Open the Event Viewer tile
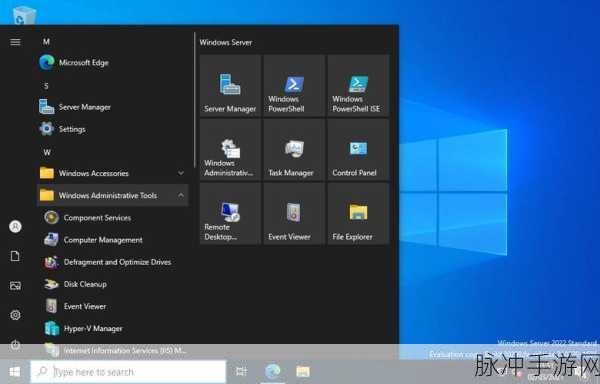600x384 pixels. pyautogui.click(x=294, y=213)
